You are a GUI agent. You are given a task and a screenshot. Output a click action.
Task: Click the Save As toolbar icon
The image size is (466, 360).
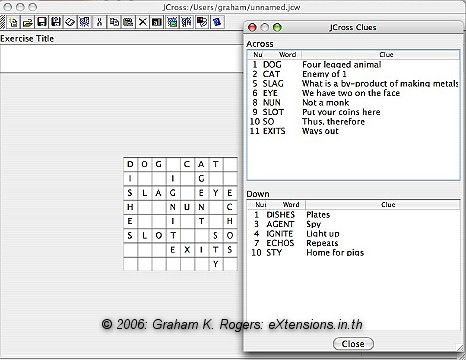click(56, 22)
